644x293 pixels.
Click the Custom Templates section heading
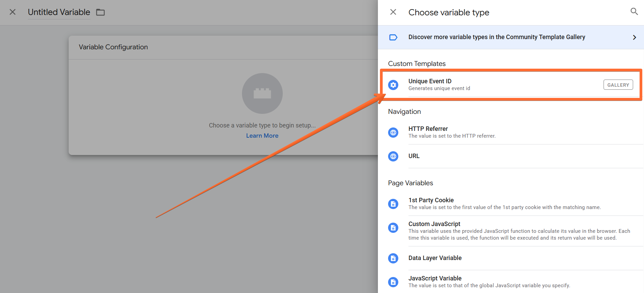click(x=417, y=64)
